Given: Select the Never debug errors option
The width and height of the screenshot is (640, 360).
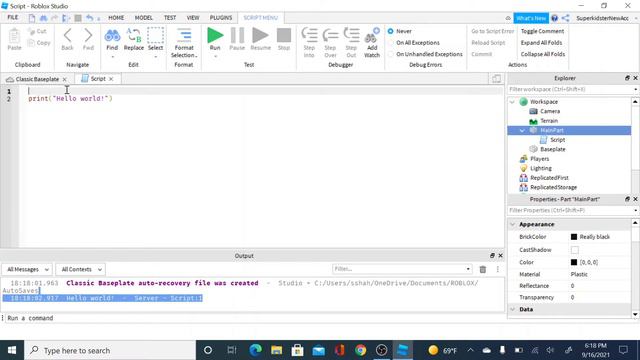Looking at the screenshot, I should coord(391,31).
